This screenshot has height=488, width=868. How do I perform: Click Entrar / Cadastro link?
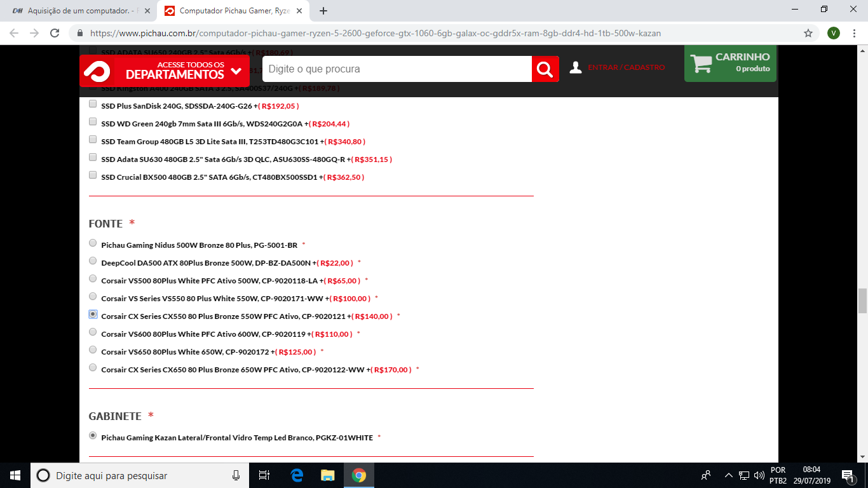coord(627,67)
